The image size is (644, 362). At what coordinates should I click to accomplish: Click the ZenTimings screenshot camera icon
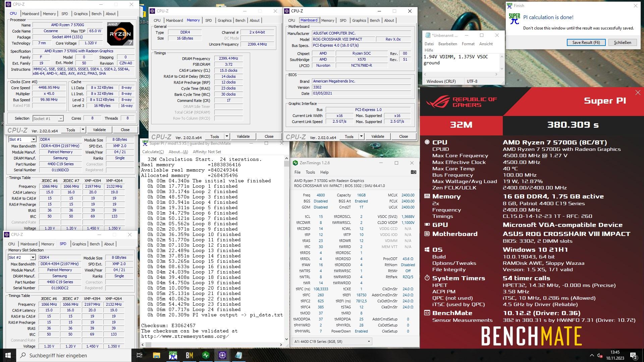(413, 172)
